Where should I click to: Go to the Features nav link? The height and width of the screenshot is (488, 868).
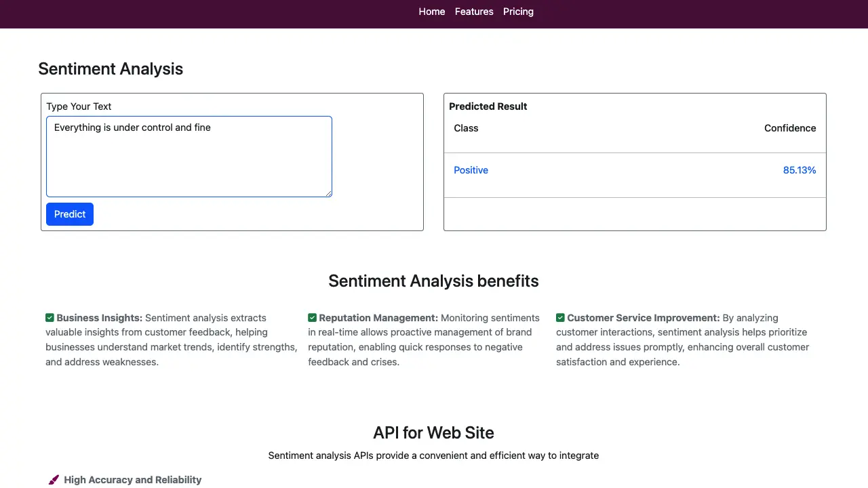click(474, 12)
